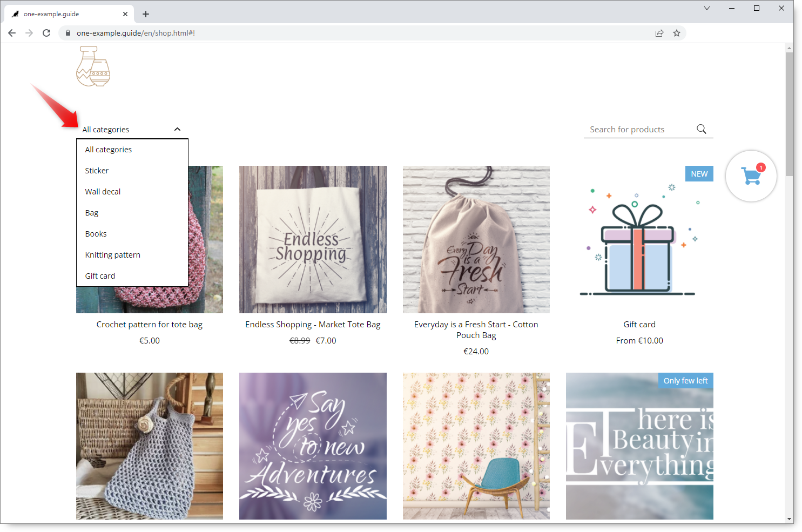802x532 pixels.
Task: Click the page vertical scrollbar thumb
Action: coord(789,113)
